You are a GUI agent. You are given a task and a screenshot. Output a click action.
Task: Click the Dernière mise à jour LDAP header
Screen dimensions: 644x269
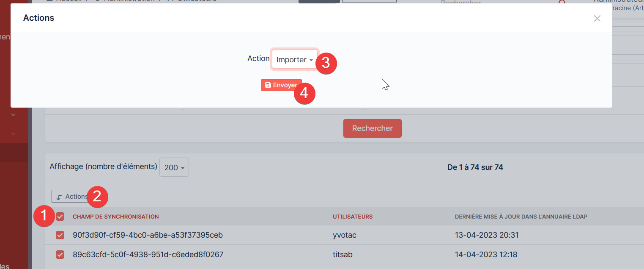click(521, 216)
